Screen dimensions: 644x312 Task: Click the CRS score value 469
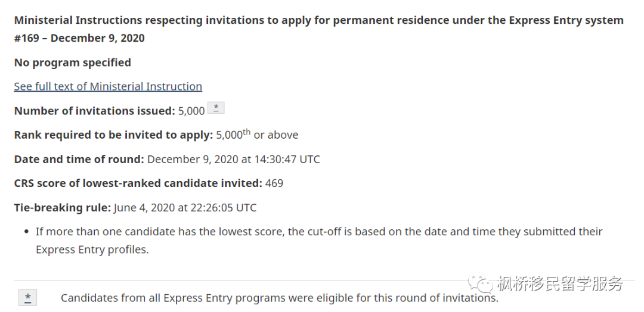[274, 183]
